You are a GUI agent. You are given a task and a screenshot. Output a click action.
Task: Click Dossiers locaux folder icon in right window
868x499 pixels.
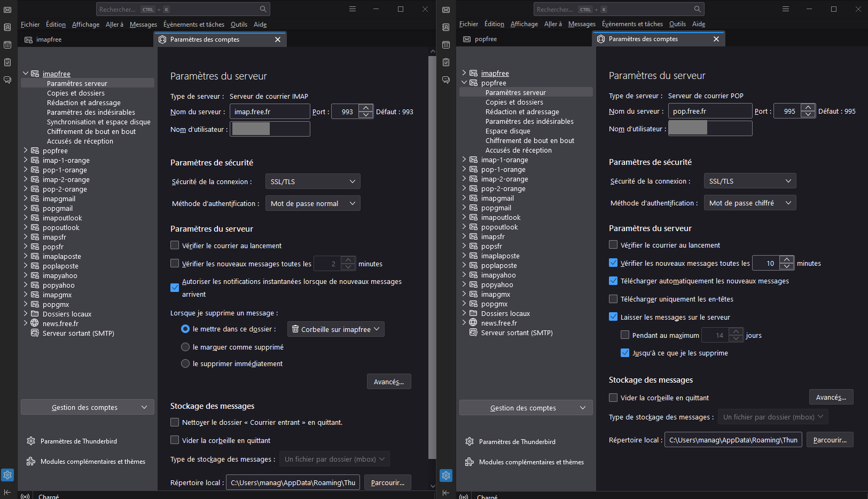(x=473, y=313)
